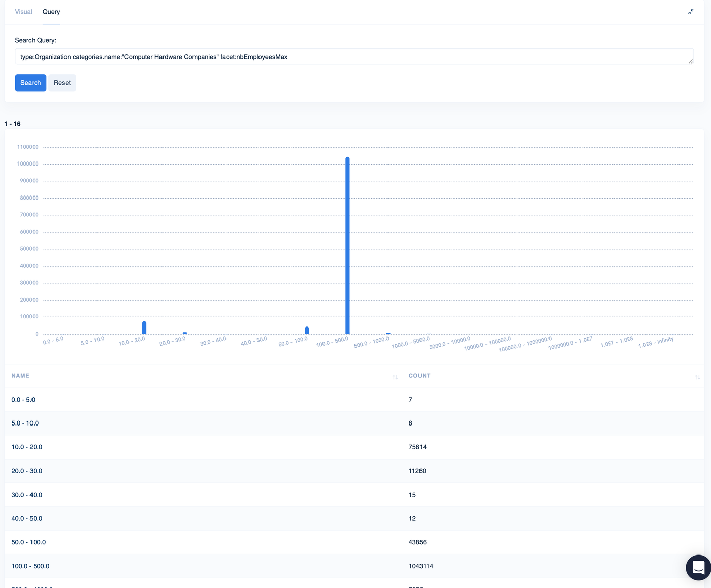711x588 pixels.
Task: Click the 20.0 - 30.0 chart bar
Action: 185,333
